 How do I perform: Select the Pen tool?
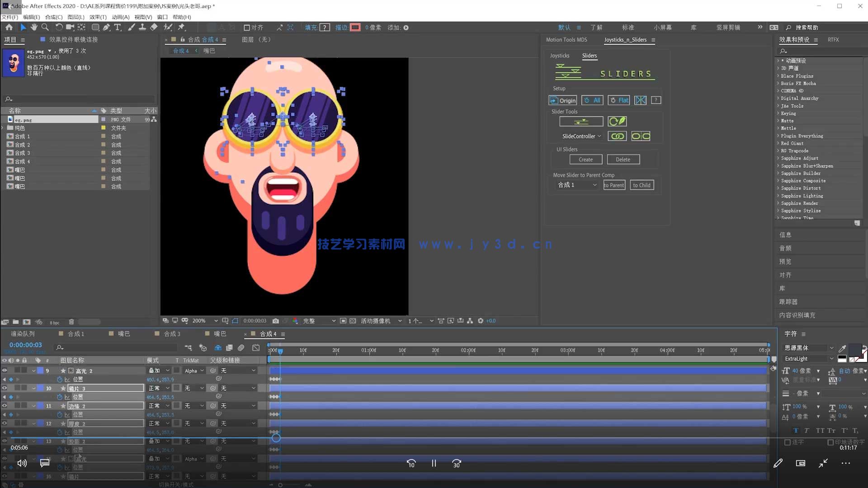coord(106,28)
